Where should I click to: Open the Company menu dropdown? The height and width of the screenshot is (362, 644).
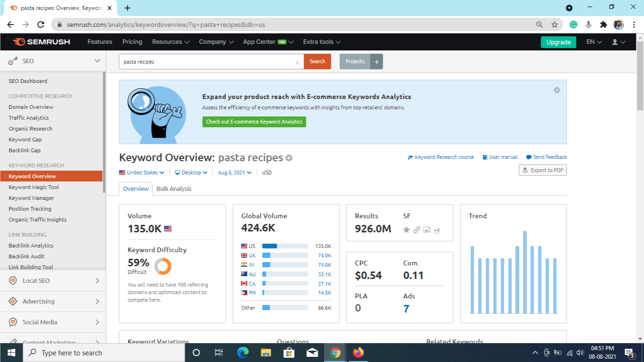216,42
